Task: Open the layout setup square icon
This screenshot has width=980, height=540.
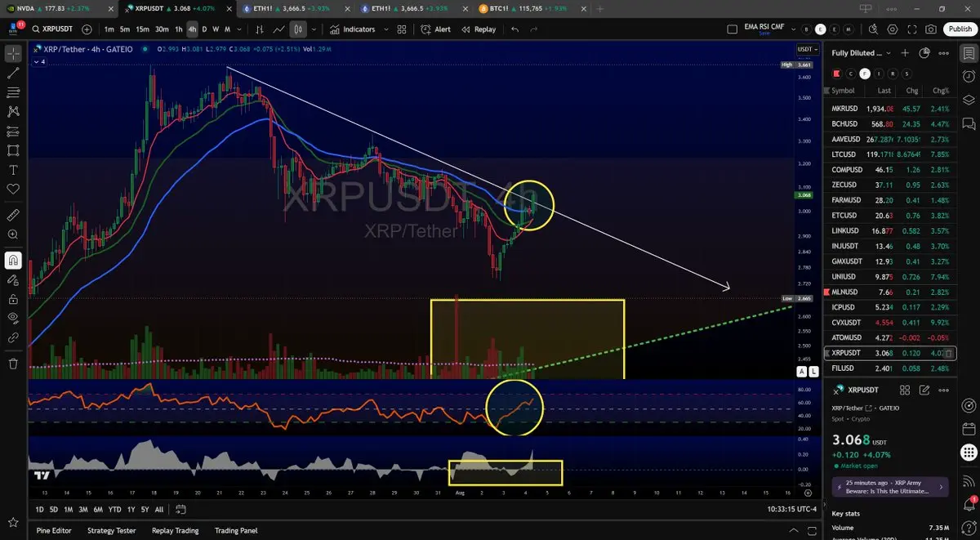Action: 732,29
